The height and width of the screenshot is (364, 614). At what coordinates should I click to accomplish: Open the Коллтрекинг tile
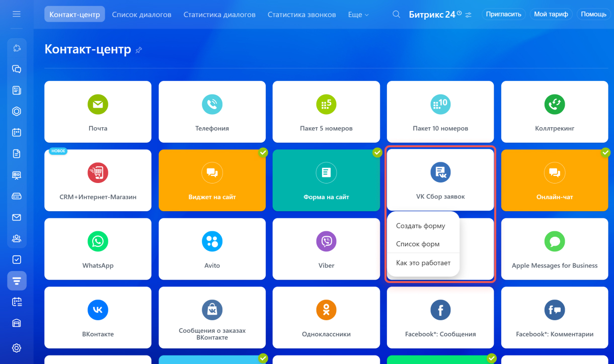[x=555, y=112]
